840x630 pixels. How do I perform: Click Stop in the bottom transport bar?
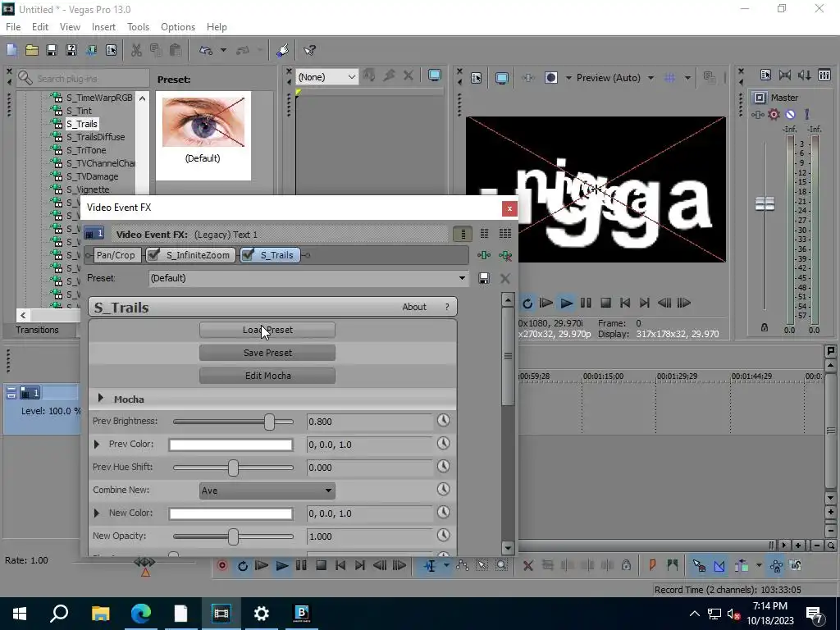point(321,566)
